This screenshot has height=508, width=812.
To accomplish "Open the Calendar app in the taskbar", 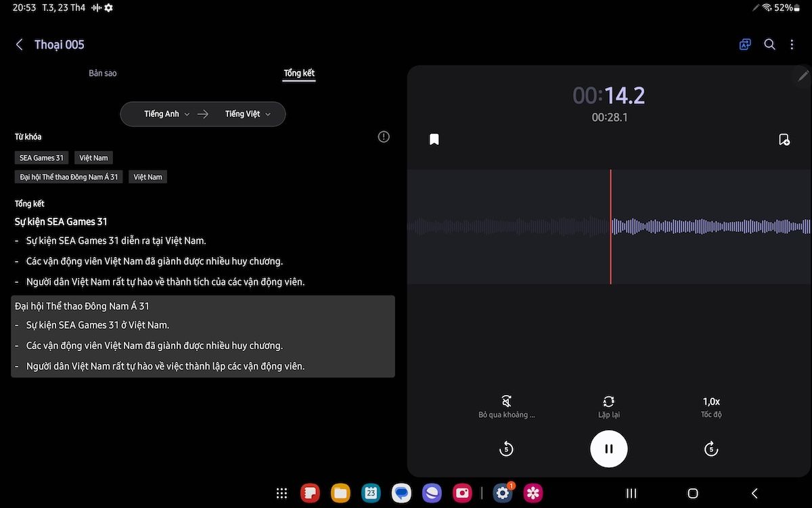I will 371,493.
